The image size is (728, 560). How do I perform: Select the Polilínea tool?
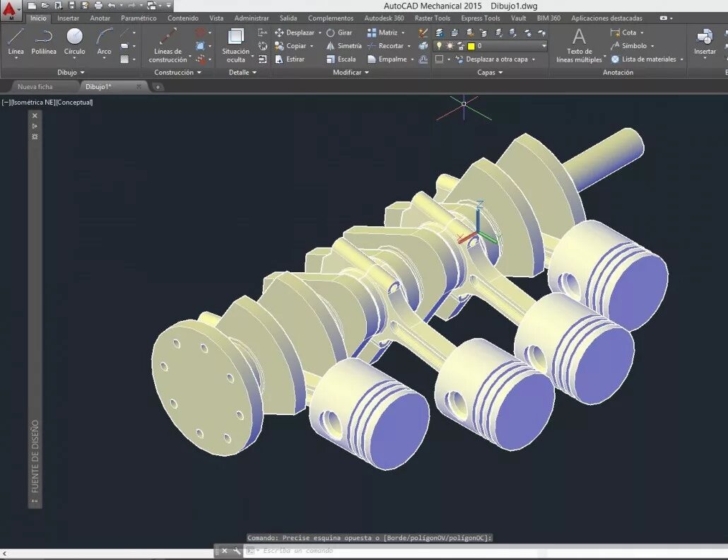44,42
